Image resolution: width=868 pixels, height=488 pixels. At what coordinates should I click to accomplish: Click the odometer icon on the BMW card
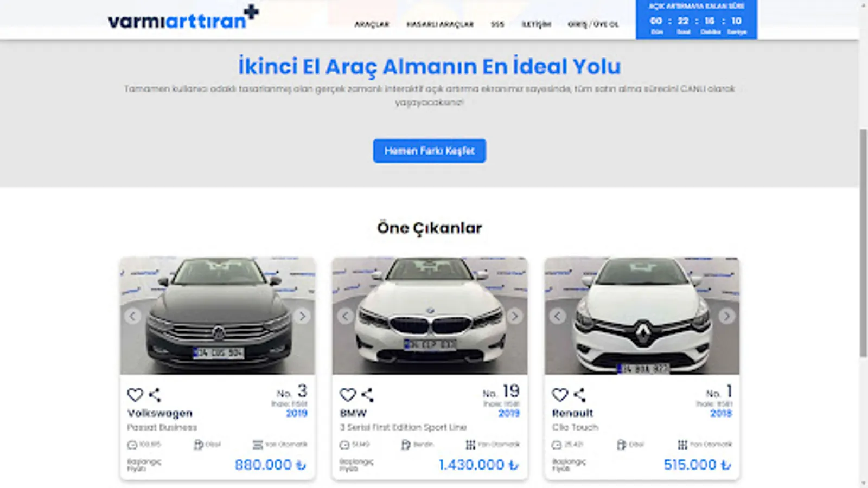[x=344, y=445]
